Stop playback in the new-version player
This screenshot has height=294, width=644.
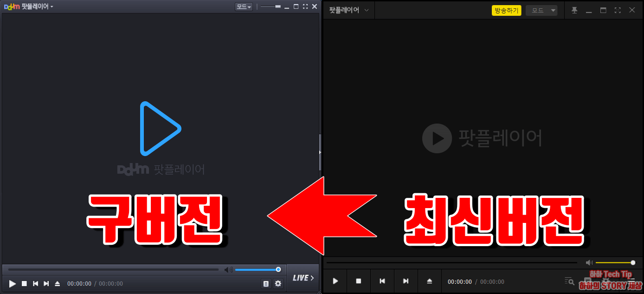tap(359, 281)
